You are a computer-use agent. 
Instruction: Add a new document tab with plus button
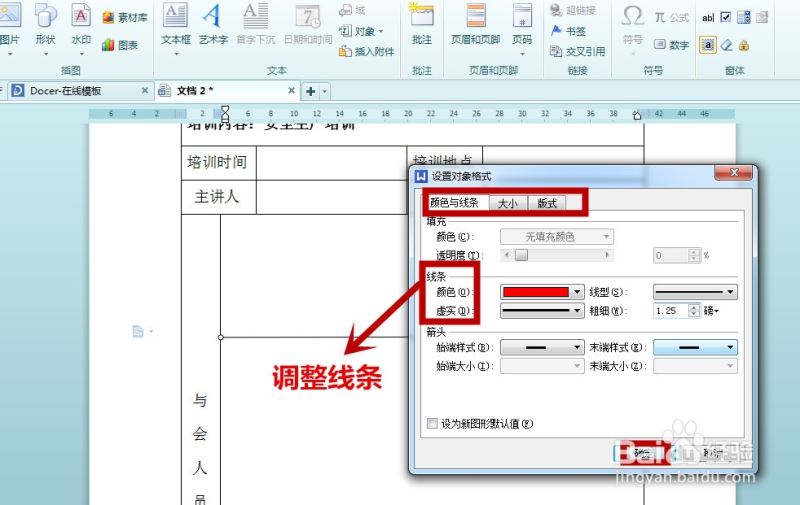tap(310, 92)
